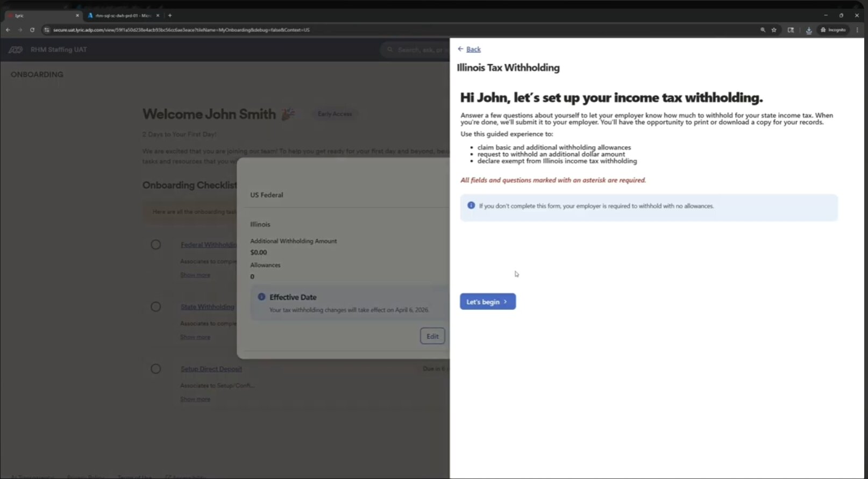Click the US Federal section label
Image resolution: width=868 pixels, height=479 pixels.
coord(267,195)
